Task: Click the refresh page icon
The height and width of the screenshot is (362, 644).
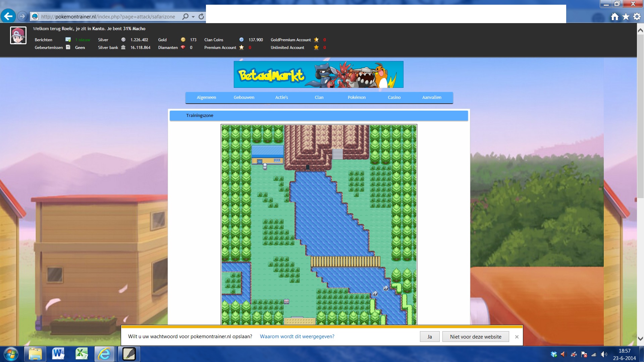Action: point(201,16)
